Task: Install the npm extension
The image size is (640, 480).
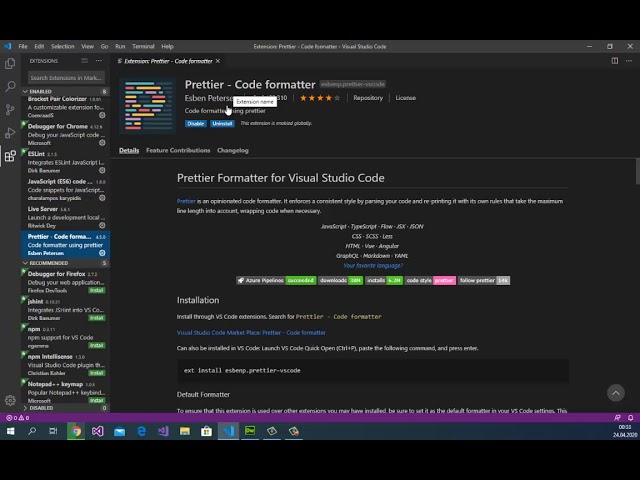Action: coord(97,345)
